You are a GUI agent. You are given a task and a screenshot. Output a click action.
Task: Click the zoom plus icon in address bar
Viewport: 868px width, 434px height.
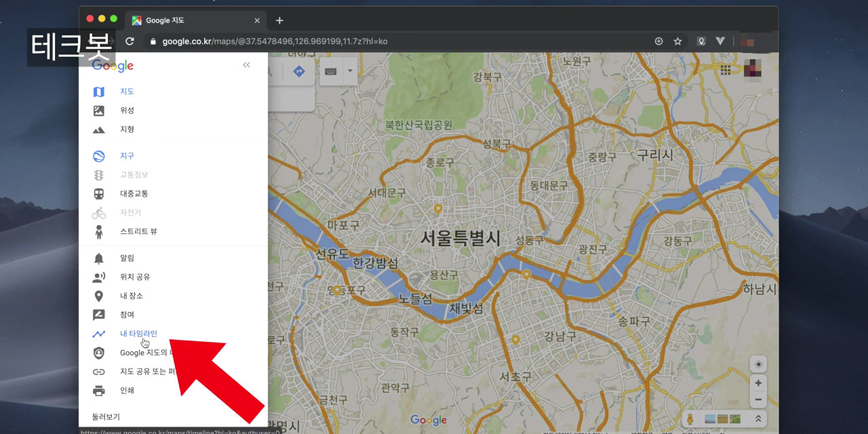click(658, 41)
